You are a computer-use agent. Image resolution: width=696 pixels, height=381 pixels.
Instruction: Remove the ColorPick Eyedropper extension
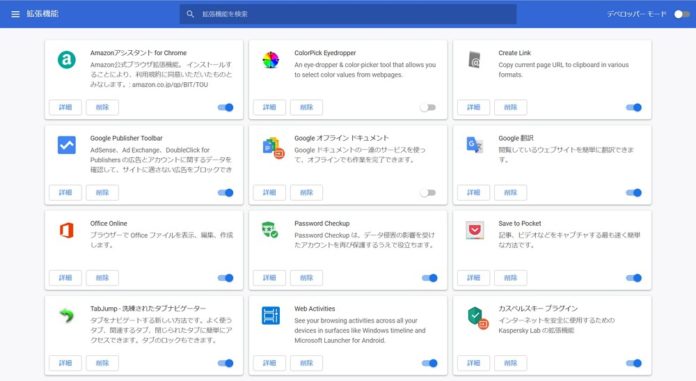pyautogui.click(x=306, y=107)
